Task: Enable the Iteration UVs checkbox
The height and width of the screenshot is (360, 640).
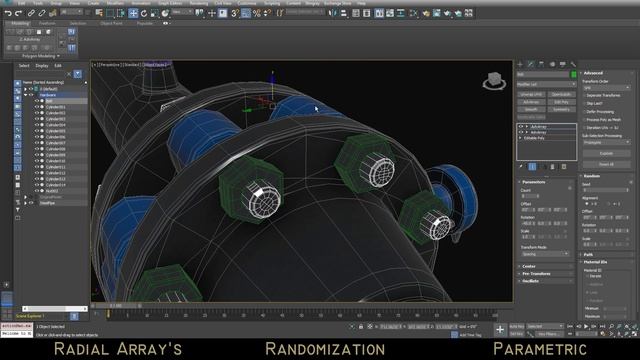Action: pyautogui.click(x=585, y=128)
